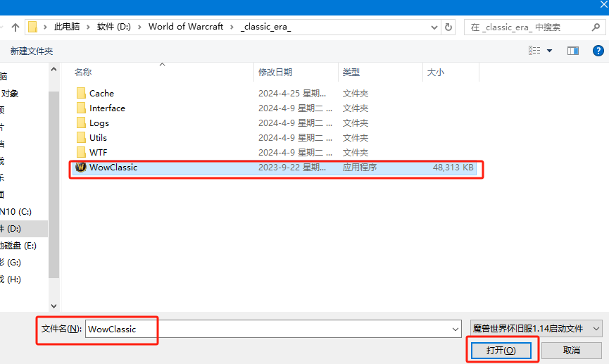Click _classic_era_ breadcrumb segment
The image size is (609, 364).
click(265, 27)
